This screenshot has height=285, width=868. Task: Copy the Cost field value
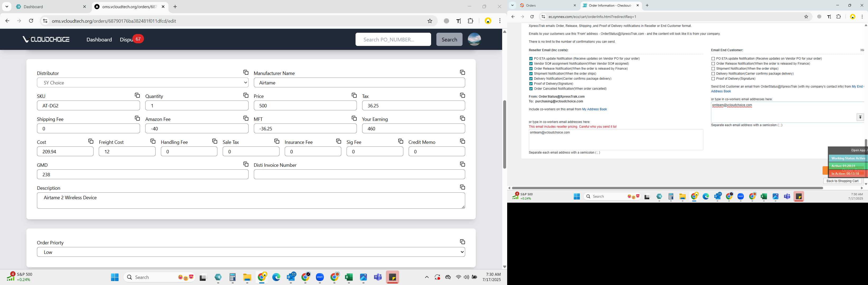(x=91, y=141)
